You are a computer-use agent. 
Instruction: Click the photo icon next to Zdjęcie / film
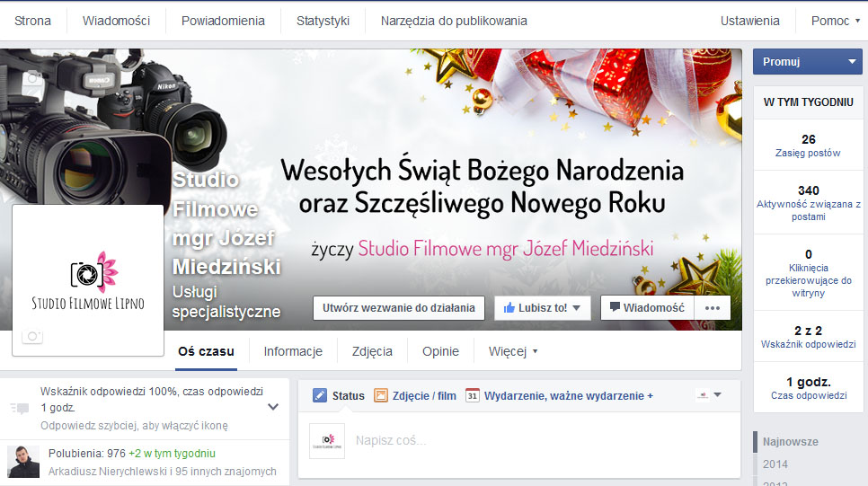coord(381,395)
